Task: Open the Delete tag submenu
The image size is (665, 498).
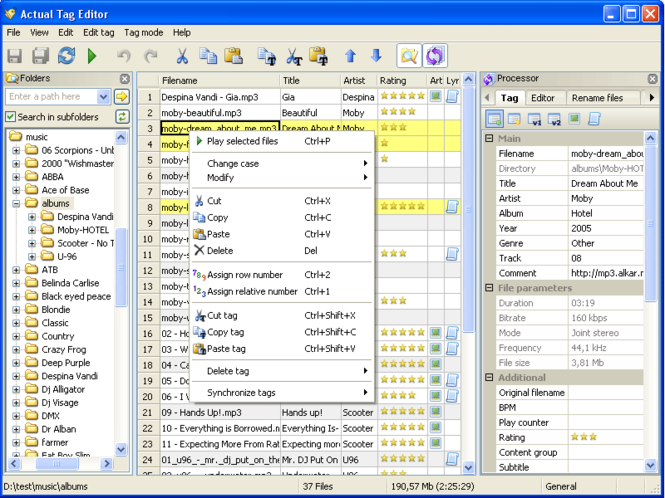Action: [x=282, y=371]
